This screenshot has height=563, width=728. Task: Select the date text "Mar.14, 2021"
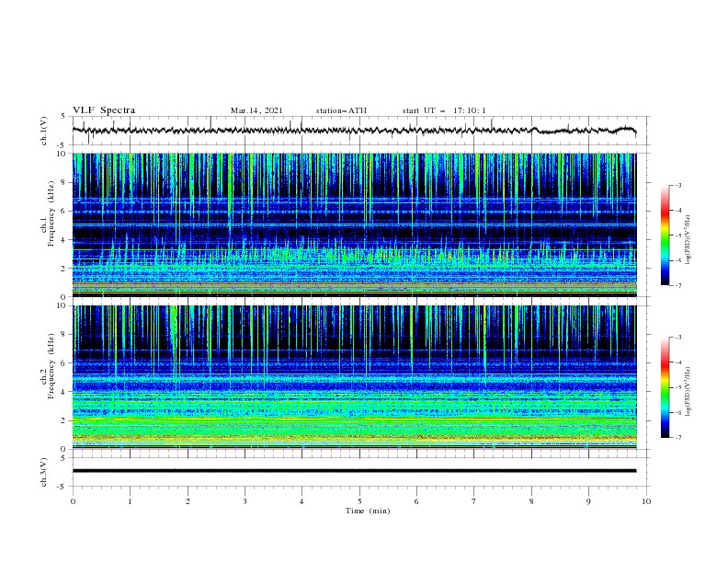tap(256, 110)
